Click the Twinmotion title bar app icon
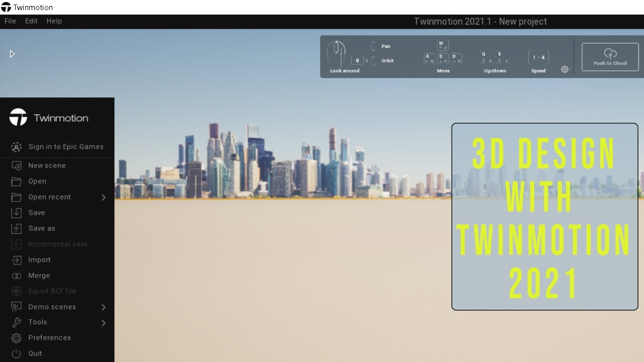 pos(6,7)
